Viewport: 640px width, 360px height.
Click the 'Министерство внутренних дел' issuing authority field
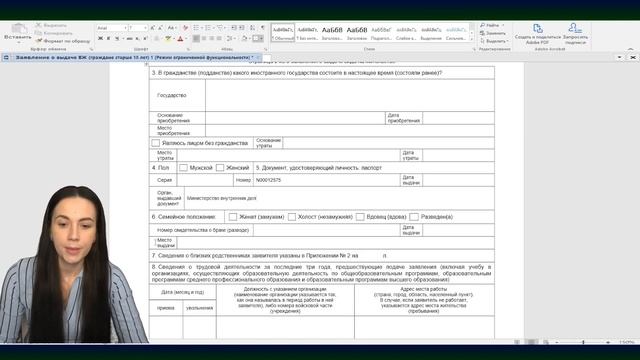click(339, 198)
